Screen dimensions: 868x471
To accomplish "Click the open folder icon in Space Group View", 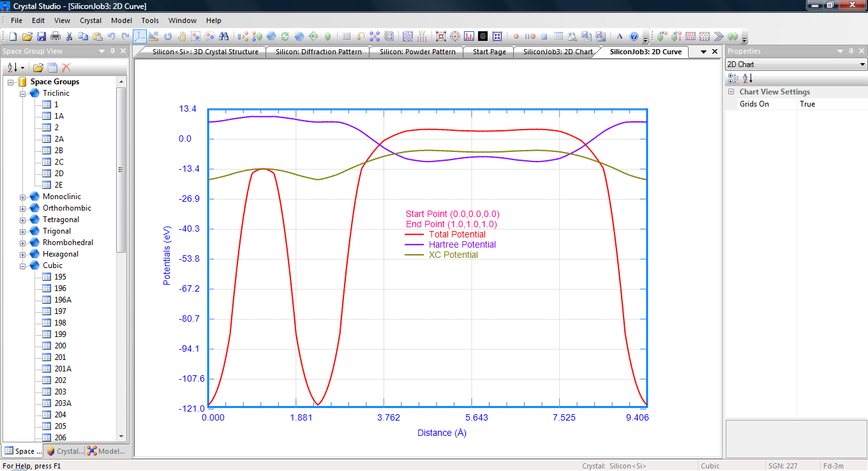I will [x=38, y=68].
